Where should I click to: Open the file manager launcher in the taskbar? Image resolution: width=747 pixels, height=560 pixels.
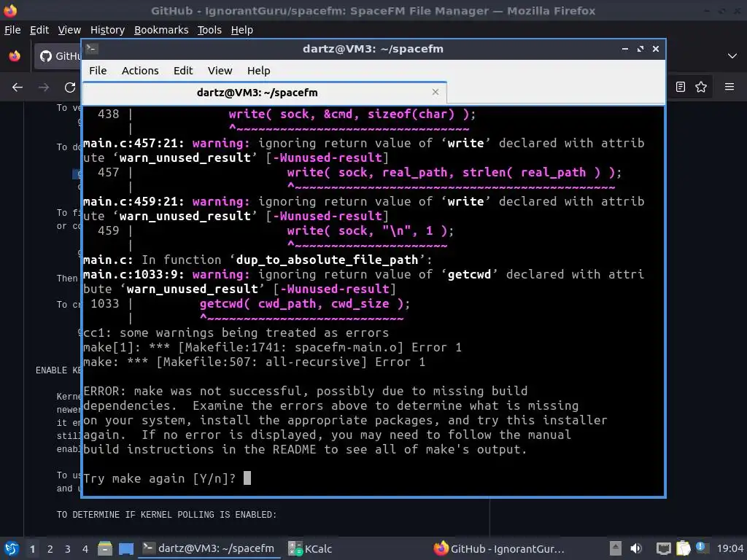[105, 548]
